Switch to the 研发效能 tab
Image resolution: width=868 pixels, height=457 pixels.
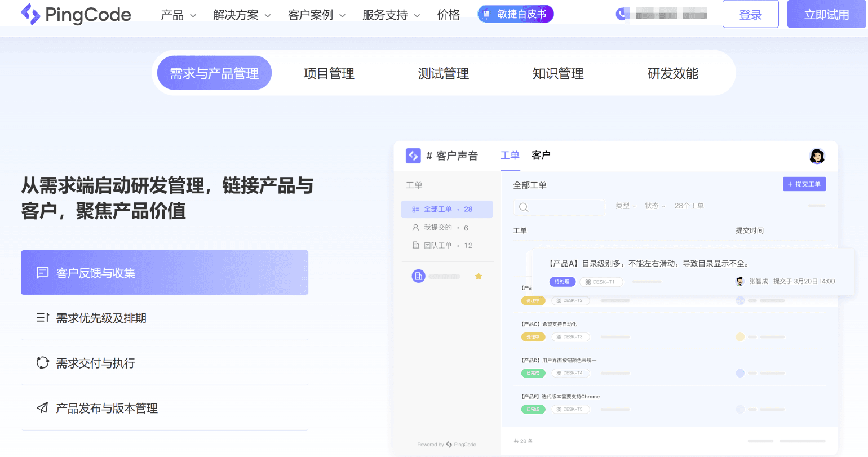tap(673, 73)
